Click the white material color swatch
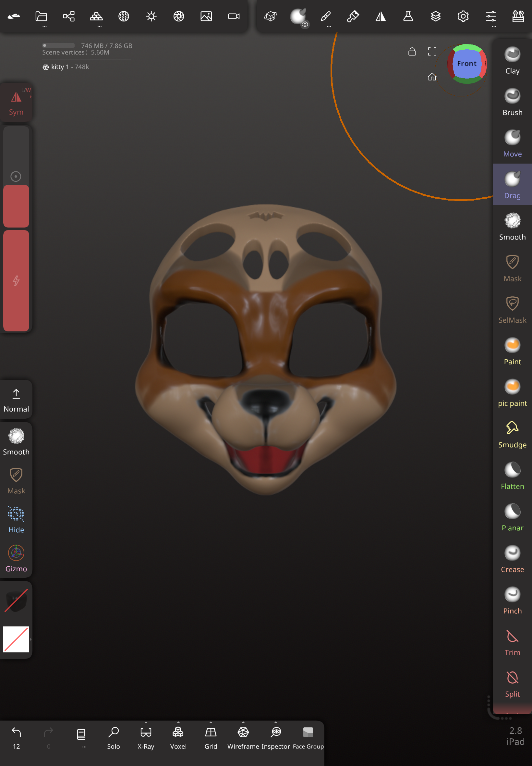This screenshot has width=532, height=766. [x=16, y=639]
